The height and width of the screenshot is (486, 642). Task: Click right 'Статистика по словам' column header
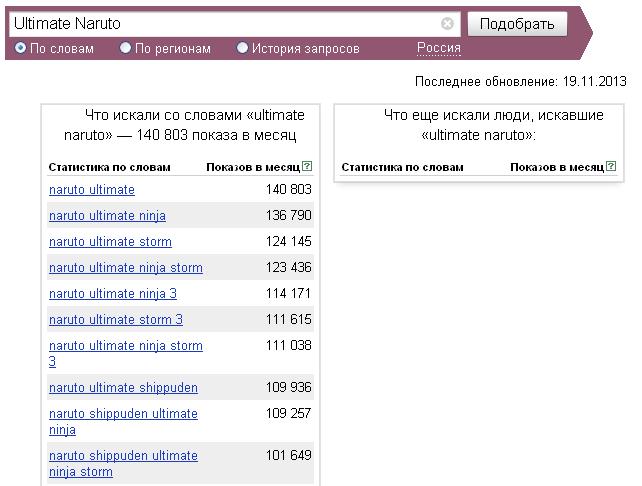(402, 167)
